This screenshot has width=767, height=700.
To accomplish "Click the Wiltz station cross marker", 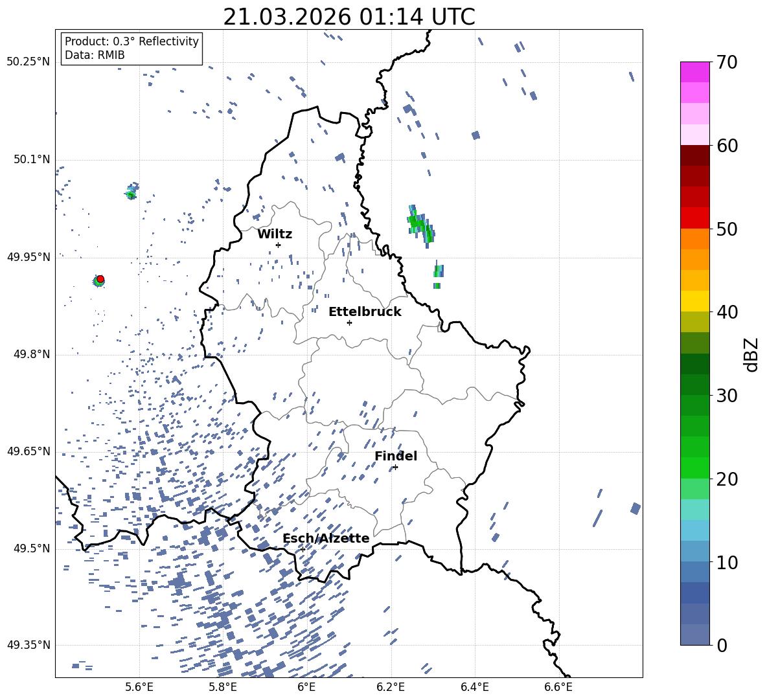I will pyautogui.click(x=278, y=245).
